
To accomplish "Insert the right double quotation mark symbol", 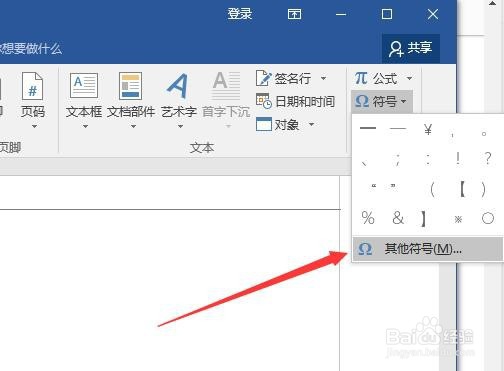I will coord(393,186).
